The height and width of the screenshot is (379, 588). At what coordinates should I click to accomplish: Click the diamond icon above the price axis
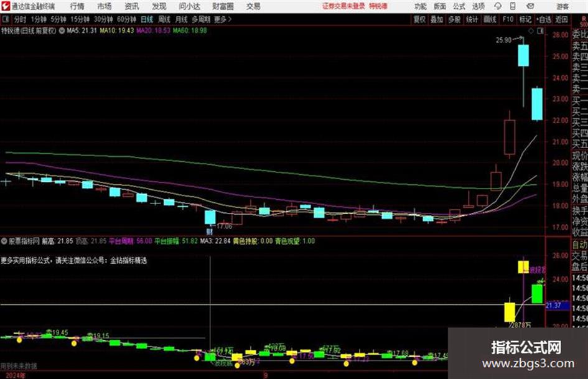coord(531,31)
